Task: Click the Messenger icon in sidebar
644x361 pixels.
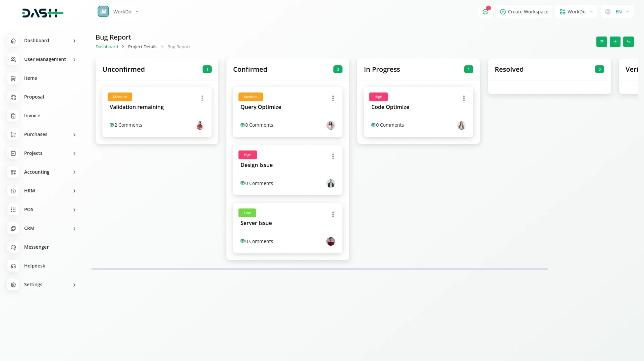Action: pyautogui.click(x=13, y=247)
